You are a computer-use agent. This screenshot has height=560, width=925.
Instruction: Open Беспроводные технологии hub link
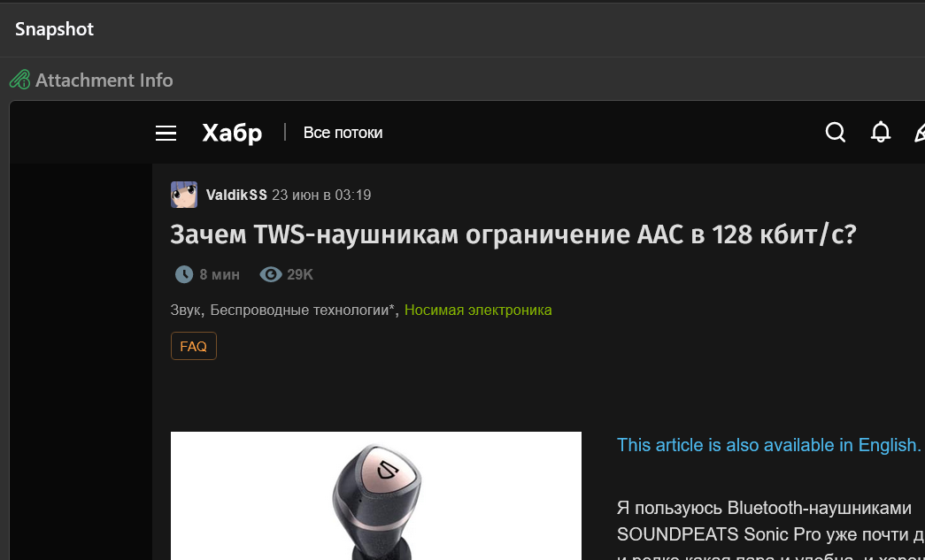(300, 310)
